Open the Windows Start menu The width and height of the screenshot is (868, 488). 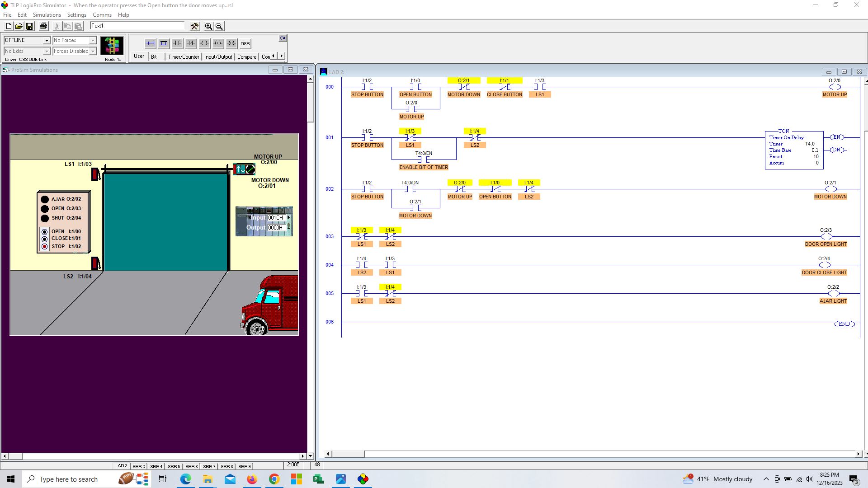(x=10, y=479)
